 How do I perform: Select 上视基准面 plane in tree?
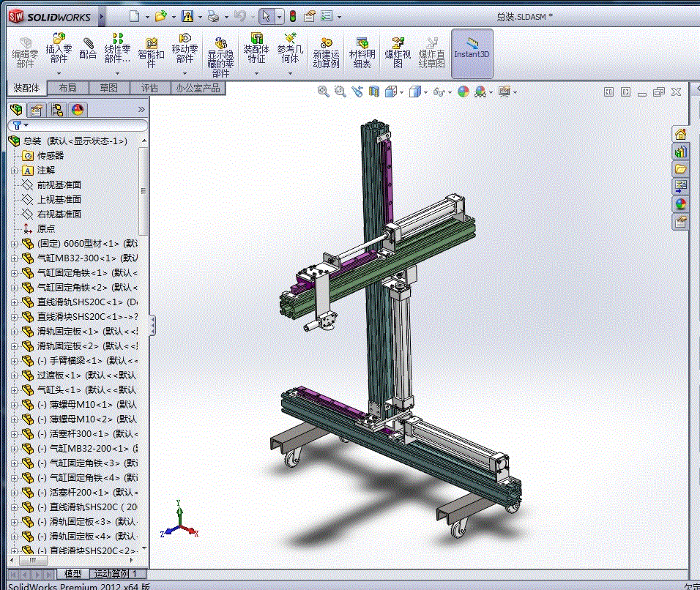[59, 200]
